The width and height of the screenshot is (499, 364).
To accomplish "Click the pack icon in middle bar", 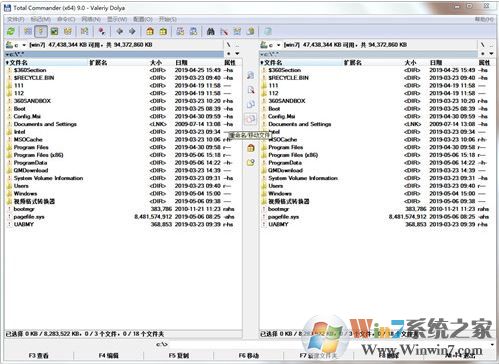I will click(x=251, y=148).
